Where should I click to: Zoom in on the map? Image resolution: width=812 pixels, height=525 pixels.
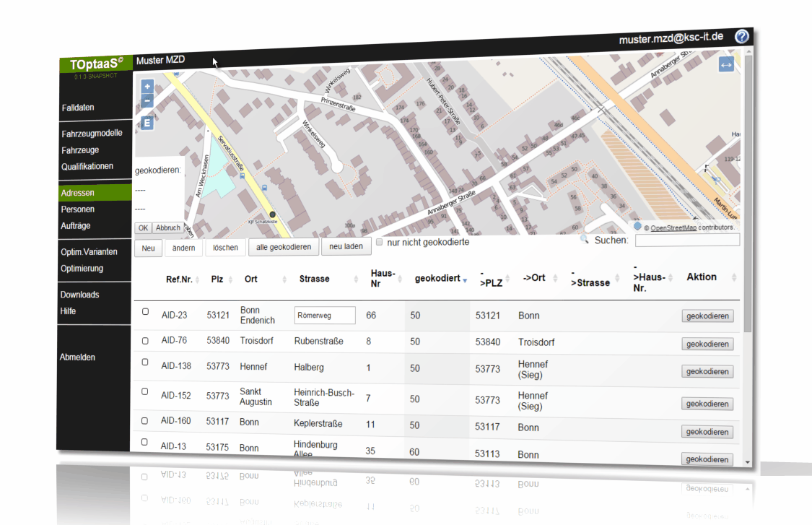tap(147, 87)
